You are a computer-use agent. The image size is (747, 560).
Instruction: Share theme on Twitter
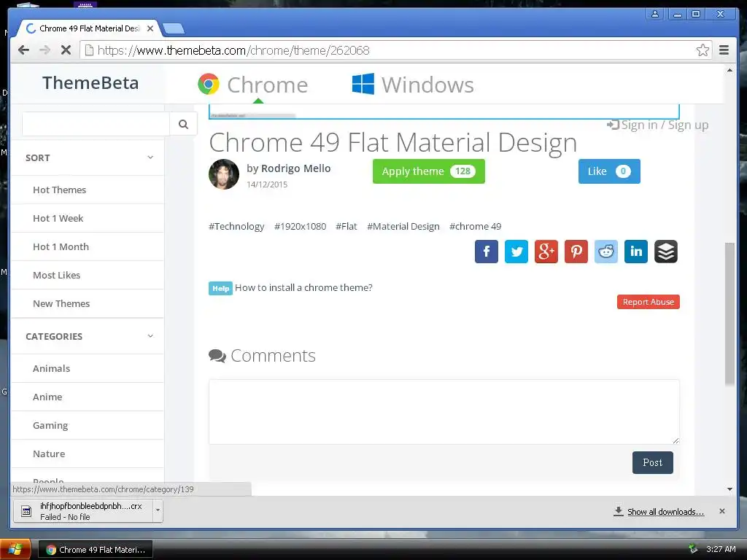pos(516,252)
